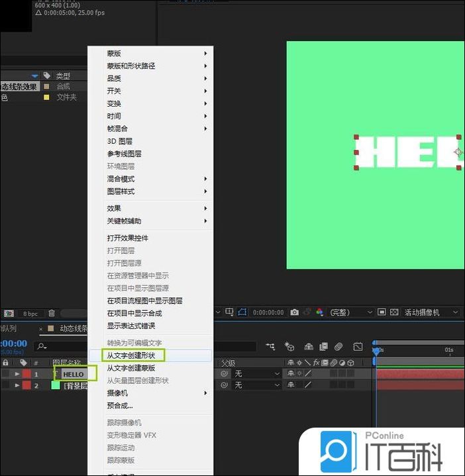465x476 pixels.
Task: Click the trash delete icon in project panel
Action: coord(52,313)
